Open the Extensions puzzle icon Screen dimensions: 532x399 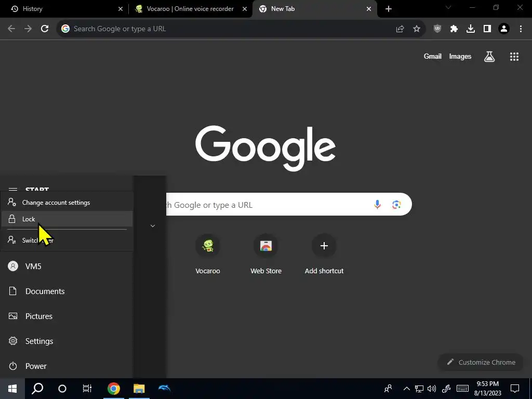454,29
